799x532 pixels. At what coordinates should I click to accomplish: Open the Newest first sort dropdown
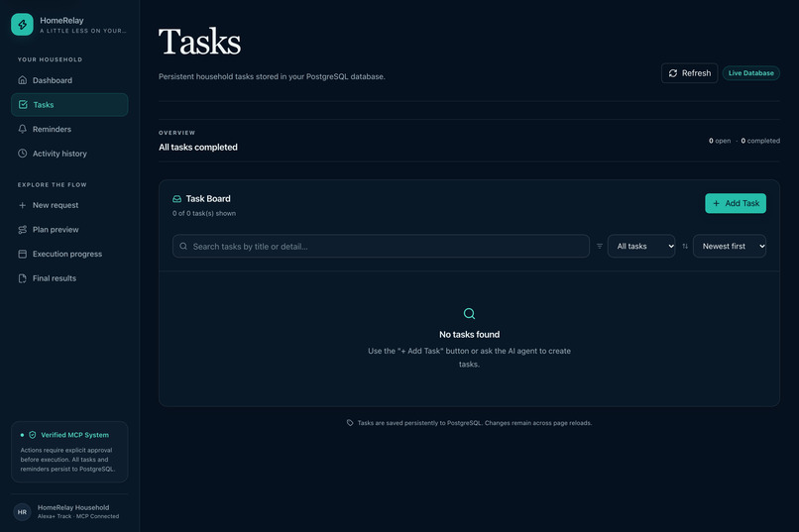point(730,246)
